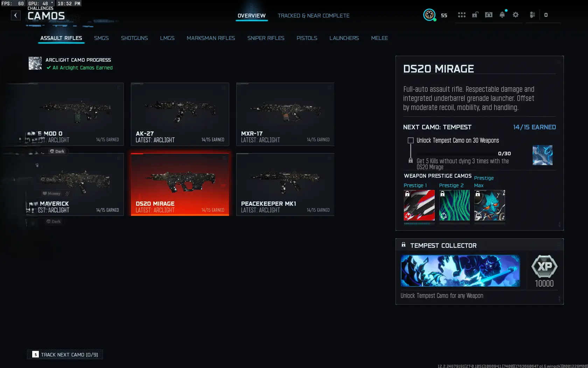The height and width of the screenshot is (368, 588).
Task: Open the player rank emblem
Action: (x=429, y=15)
